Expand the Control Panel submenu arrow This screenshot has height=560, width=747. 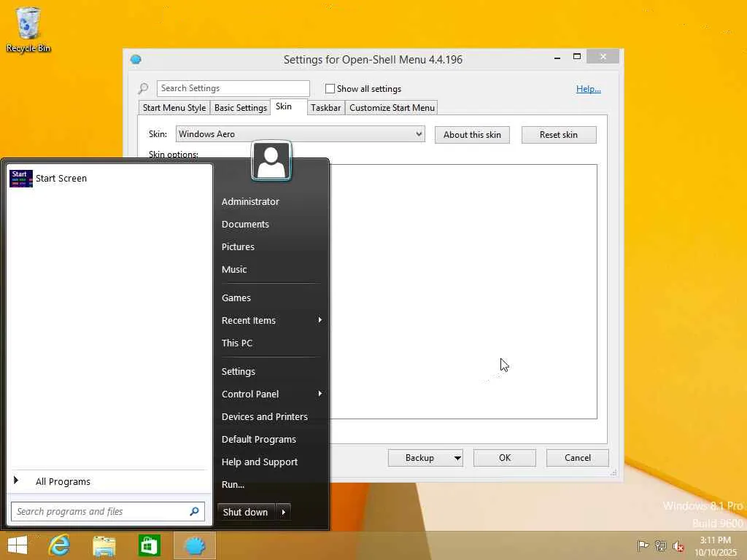320,394
